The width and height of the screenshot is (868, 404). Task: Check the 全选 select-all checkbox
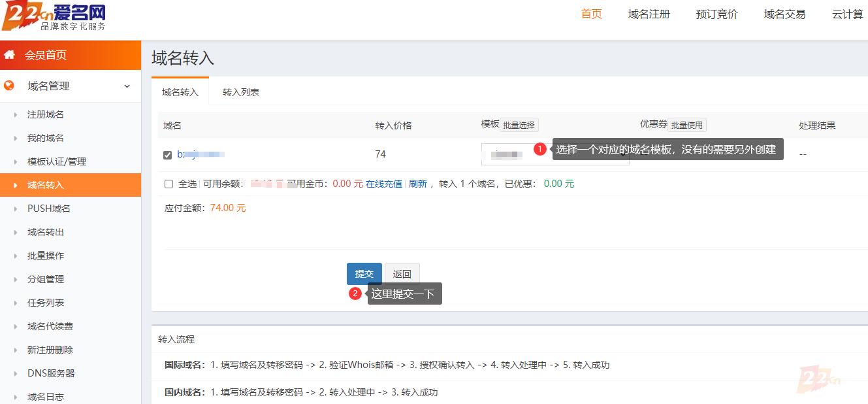pyautogui.click(x=169, y=184)
